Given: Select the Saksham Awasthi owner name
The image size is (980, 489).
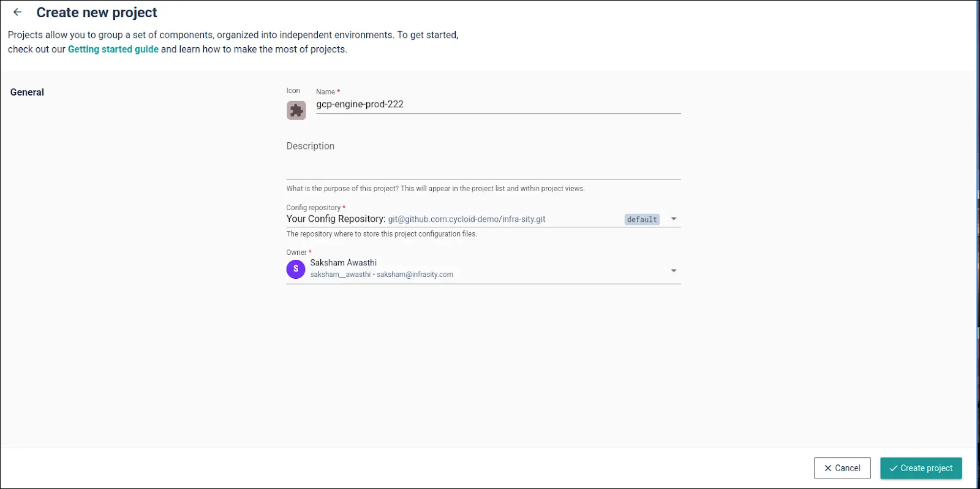Looking at the screenshot, I should coord(343,262).
